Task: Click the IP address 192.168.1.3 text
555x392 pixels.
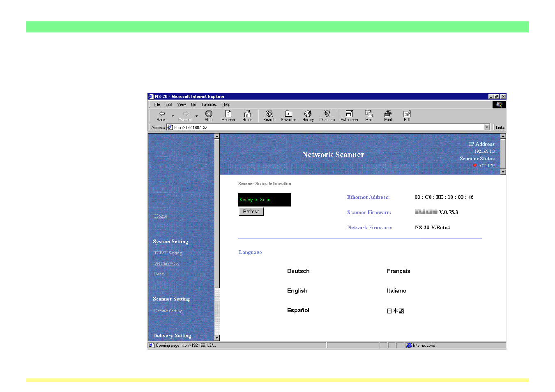Action: click(x=485, y=152)
